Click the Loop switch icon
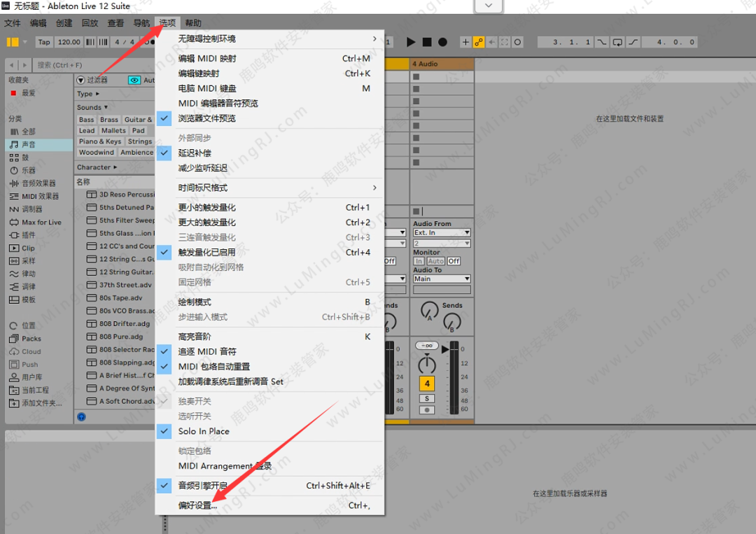This screenshot has width=756, height=534. pos(617,42)
